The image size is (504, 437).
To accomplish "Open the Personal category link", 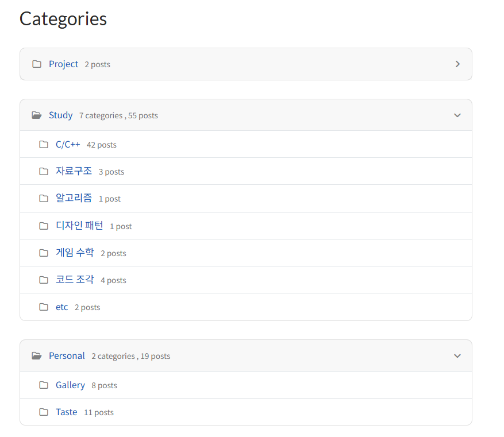I will click(x=67, y=356).
